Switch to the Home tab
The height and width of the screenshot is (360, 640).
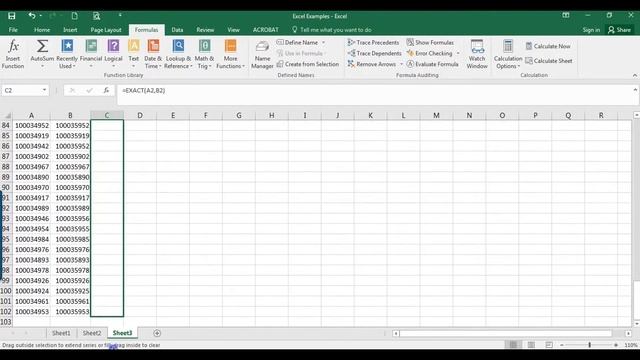pos(42,30)
